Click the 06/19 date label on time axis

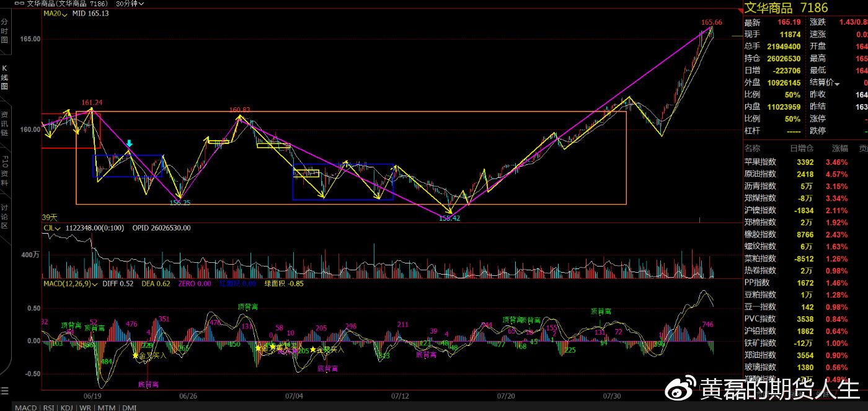pos(92,396)
